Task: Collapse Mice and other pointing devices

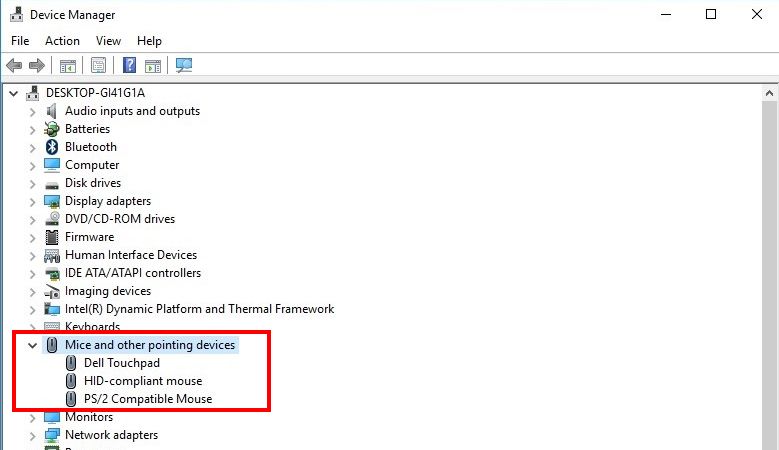Action: pos(32,345)
